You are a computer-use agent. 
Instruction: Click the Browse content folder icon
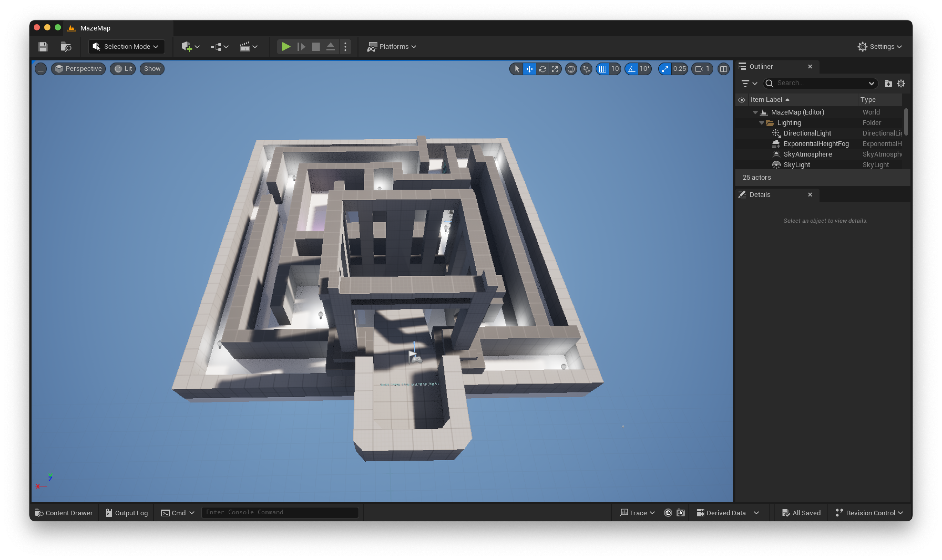[66, 47]
